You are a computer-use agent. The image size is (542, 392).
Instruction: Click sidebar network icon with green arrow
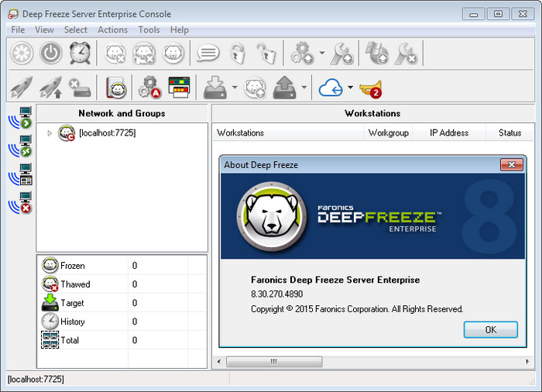[x=20, y=118]
